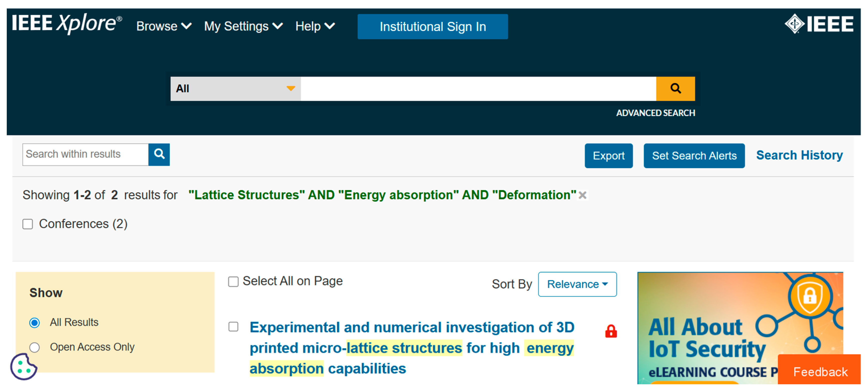Image resolution: width=868 pixels, height=391 pixels.
Task: Click the IEEE organization logo
Action: 819,24
